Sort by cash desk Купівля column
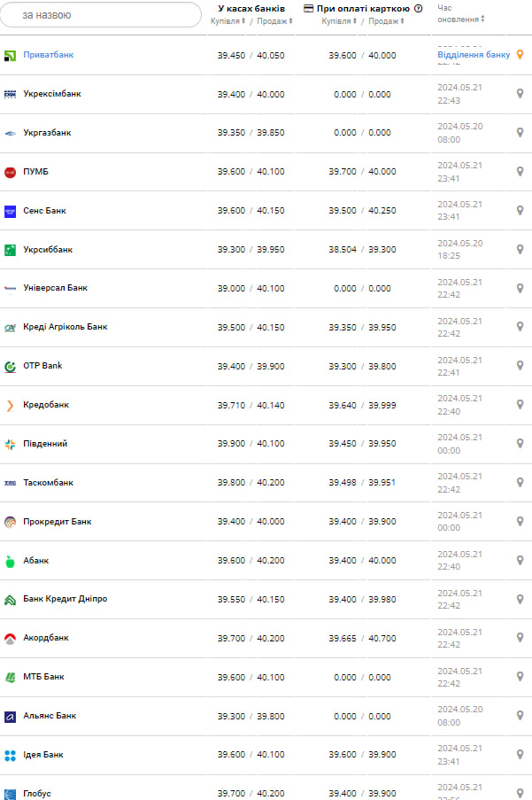 [x=228, y=21]
